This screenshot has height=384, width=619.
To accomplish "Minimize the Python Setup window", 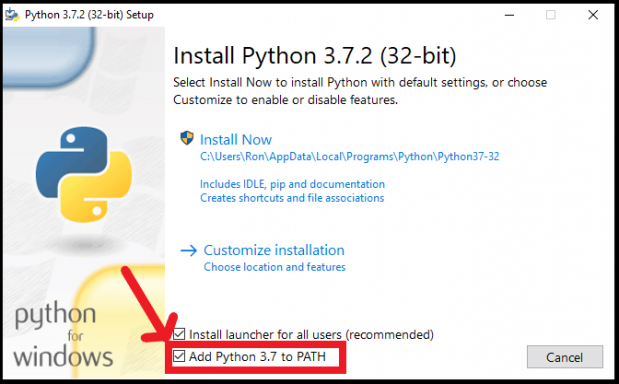I will pos(509,15).
